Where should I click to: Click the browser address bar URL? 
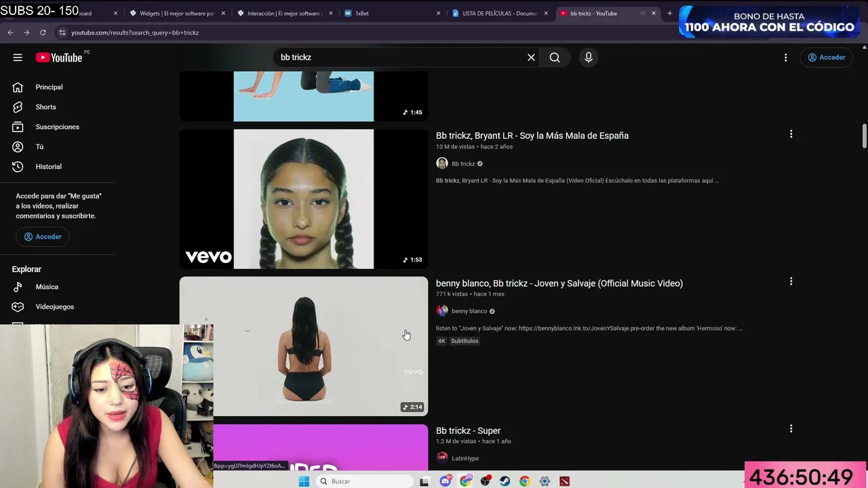(135, 33)
